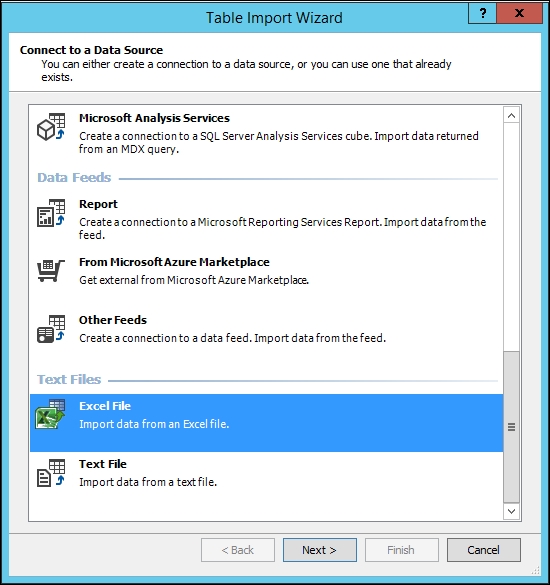
Task: Select the Excel File title
Action: tap(105, 406)
